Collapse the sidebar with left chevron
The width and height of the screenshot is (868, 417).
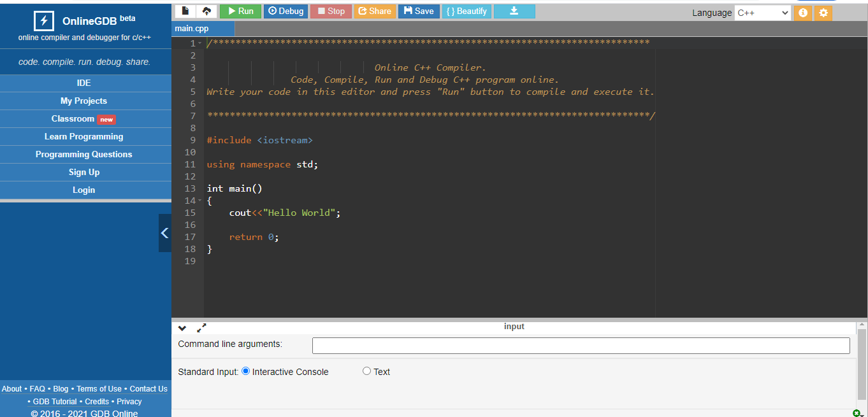click(165, 233)
